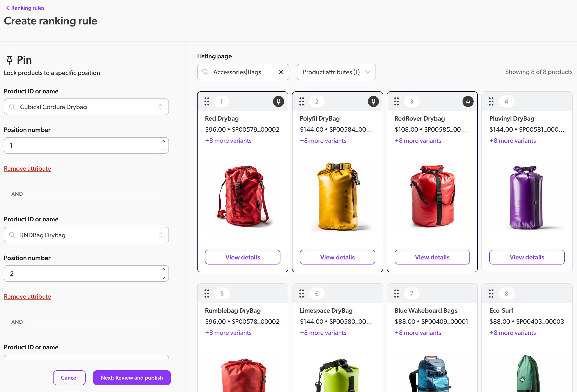This screenshot has width=577, height=392.
Task: Click drag handle of Limespace DryBag card
Action: click(x=301, y=294)
